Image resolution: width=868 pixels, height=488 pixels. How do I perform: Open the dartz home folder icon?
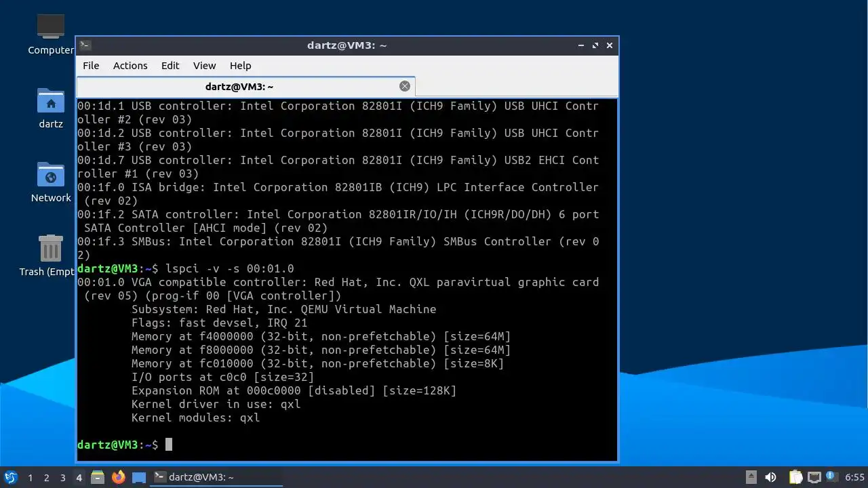tap(51, 108)
